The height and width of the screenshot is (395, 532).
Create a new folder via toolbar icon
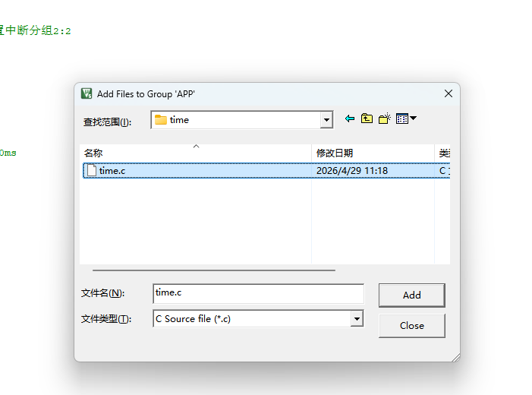385,118
